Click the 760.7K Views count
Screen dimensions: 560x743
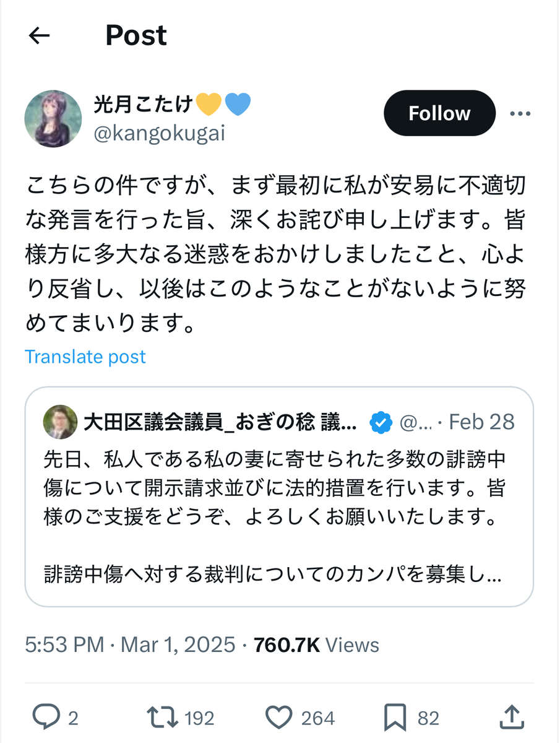click(x=316, y=645)
